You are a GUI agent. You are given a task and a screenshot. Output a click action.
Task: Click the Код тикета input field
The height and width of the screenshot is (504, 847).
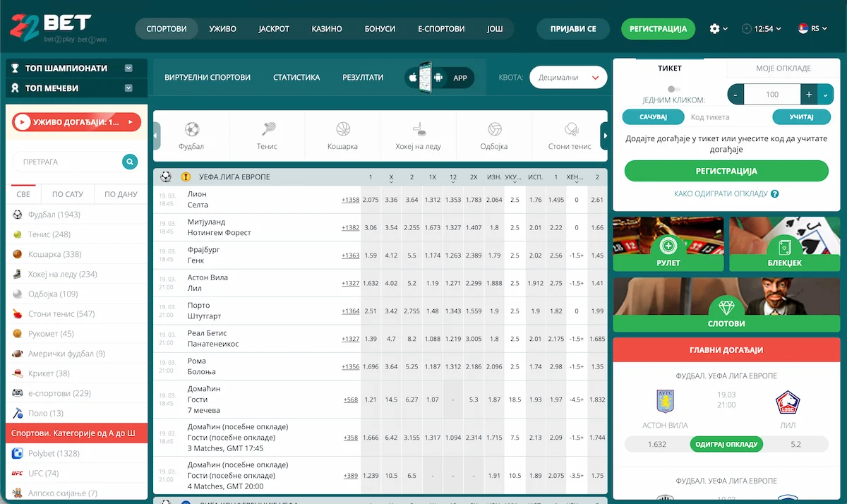tap(727, 117)
